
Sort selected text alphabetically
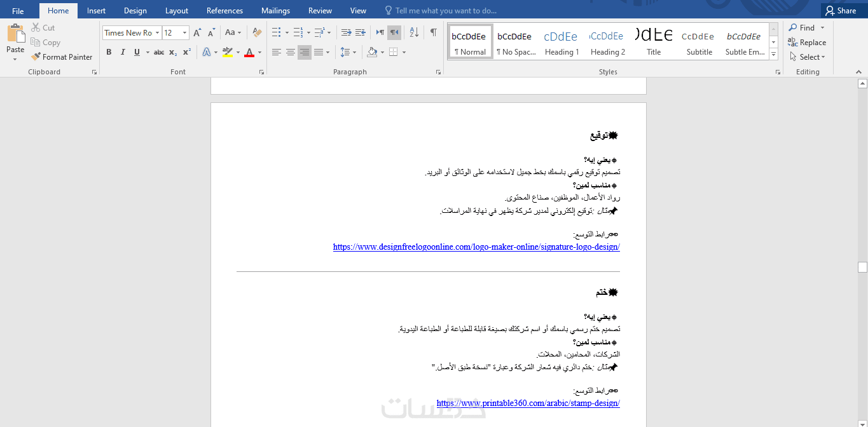coord(414,32)
